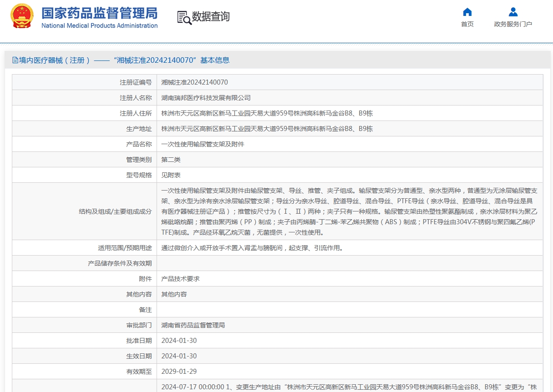The width and height of the screenshot is (553, 392).
Task: Click the 见附表 model specification value
Action: 171,175
